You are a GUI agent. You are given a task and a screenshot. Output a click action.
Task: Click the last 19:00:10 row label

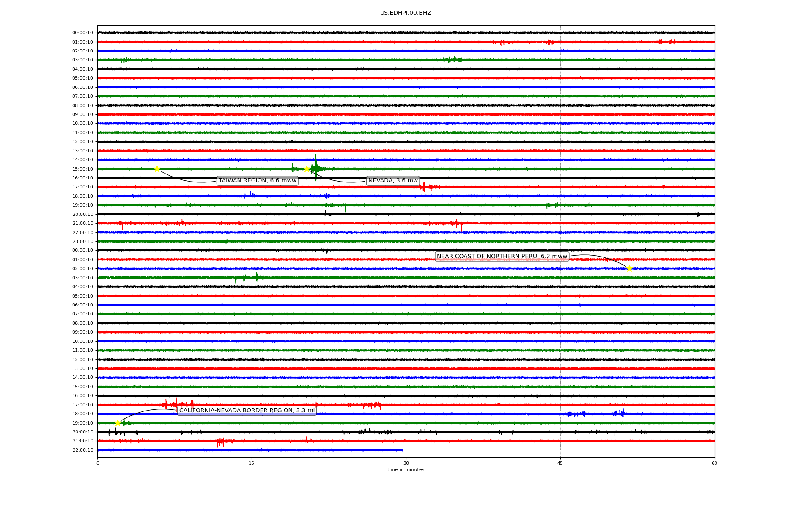pyautogui.click(x=82, y=423)
